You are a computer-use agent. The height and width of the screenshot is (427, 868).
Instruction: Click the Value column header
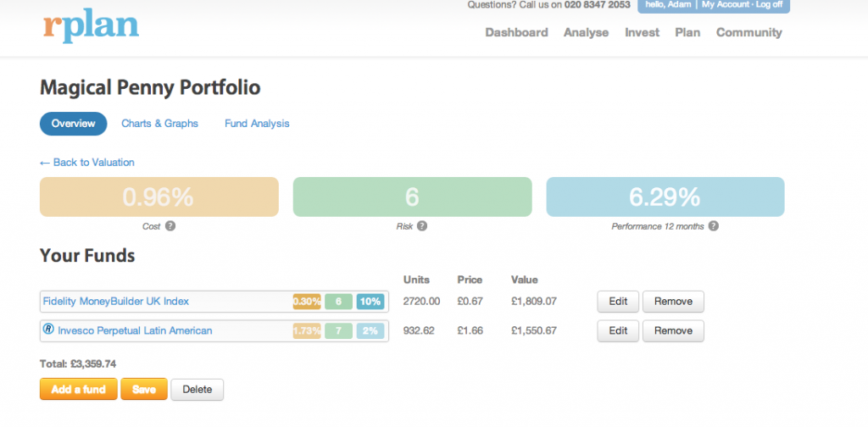click(x=525, y=280)
